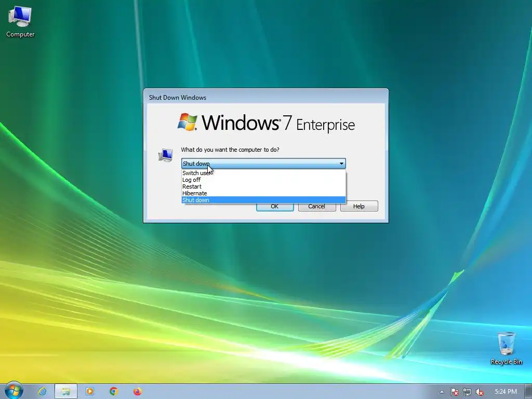Open Windows Explorer taskbar icon
The width and height of the screenshot is (532, 399).
[x=66, y=391]
